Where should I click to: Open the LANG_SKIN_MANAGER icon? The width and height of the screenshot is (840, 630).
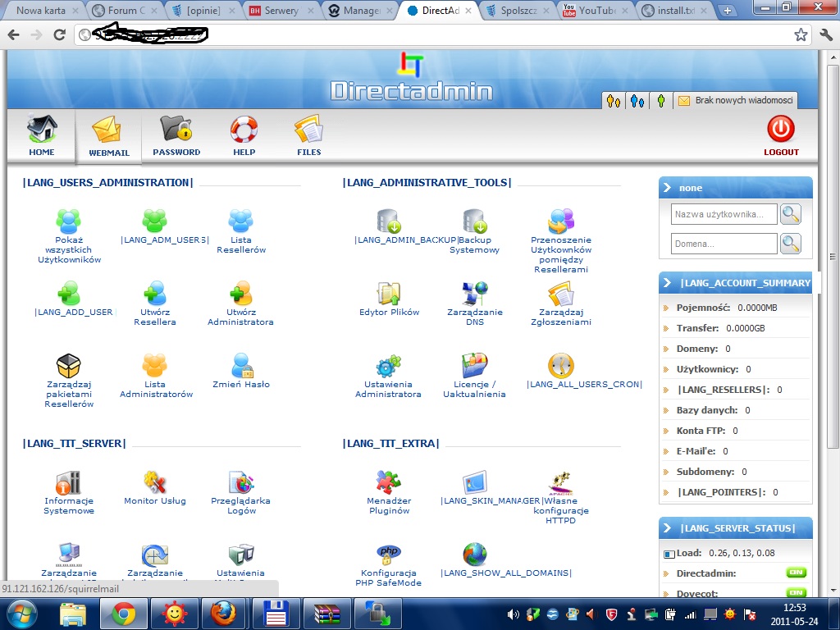pos(475,482)
